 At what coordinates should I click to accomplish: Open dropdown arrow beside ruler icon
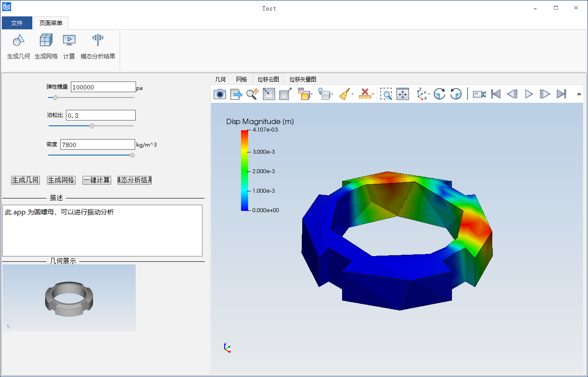pos(373,94)
